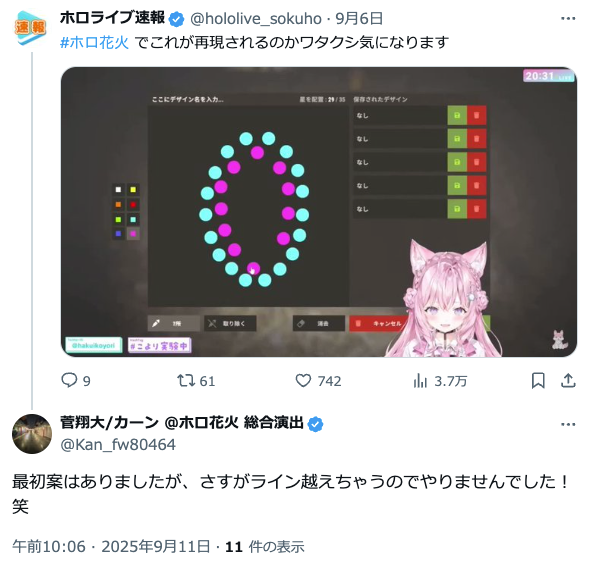Select the yellow color swatch in video
Screen dimensions: 593x563
point(133,190)
